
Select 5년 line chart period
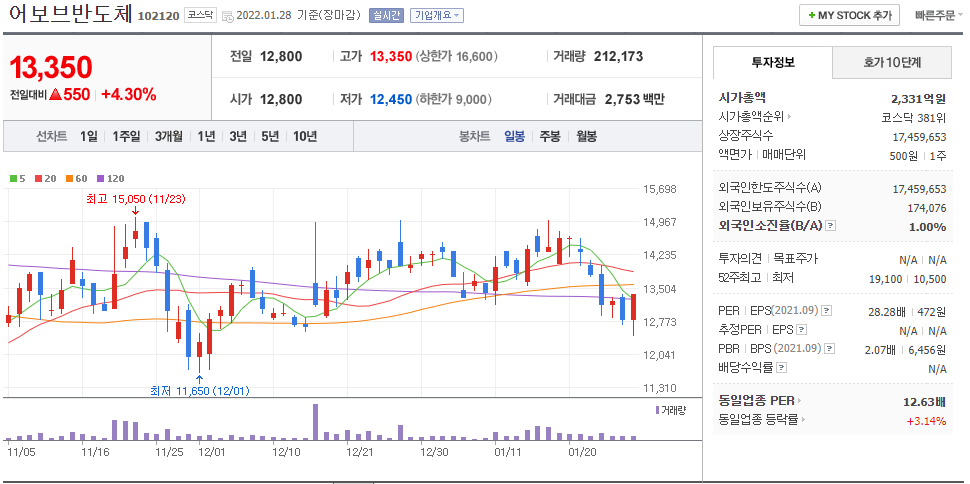coord(270,136)
